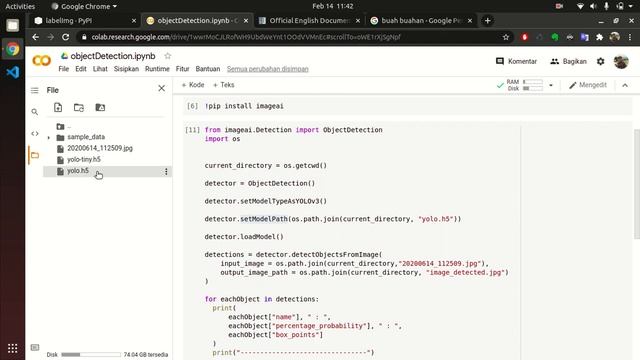Star the objectDetection.ipynb notebook
The image size is (640, 360).
[x=167, y=56]
